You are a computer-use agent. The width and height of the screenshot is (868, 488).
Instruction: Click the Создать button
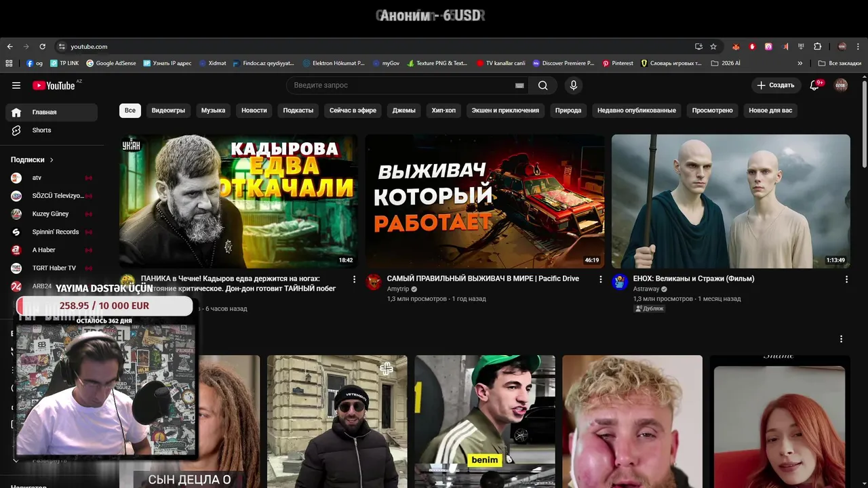tap(776, 85)
